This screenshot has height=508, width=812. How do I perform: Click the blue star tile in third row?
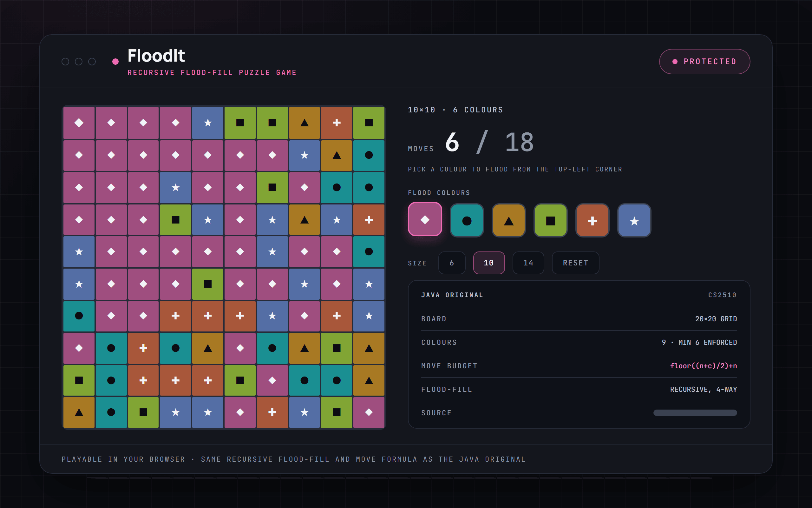point(175,187)
